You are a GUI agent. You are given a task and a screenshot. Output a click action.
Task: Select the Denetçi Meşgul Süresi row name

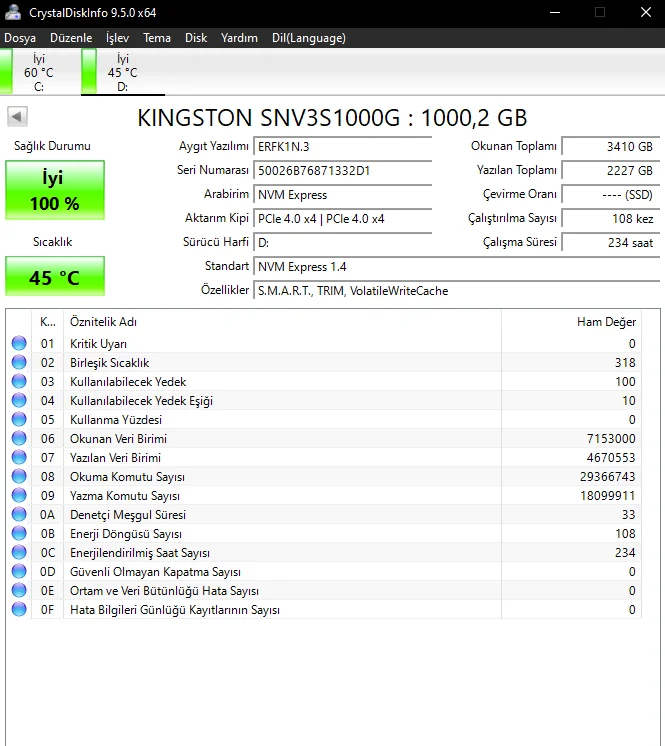coord(128,515)
